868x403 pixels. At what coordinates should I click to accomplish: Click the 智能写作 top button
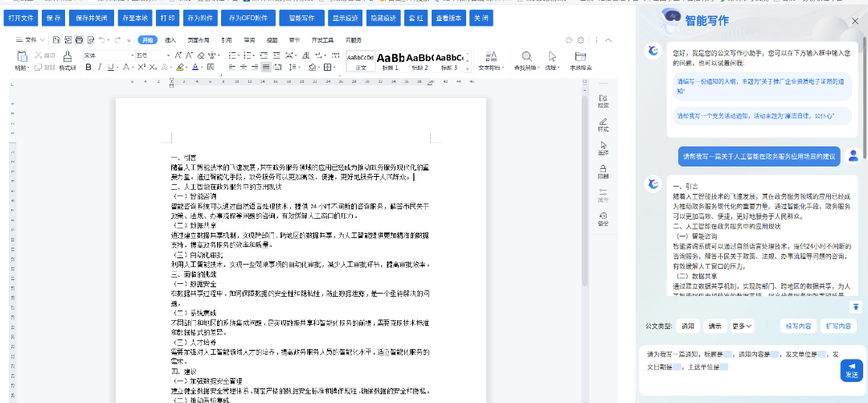(301, 18)
